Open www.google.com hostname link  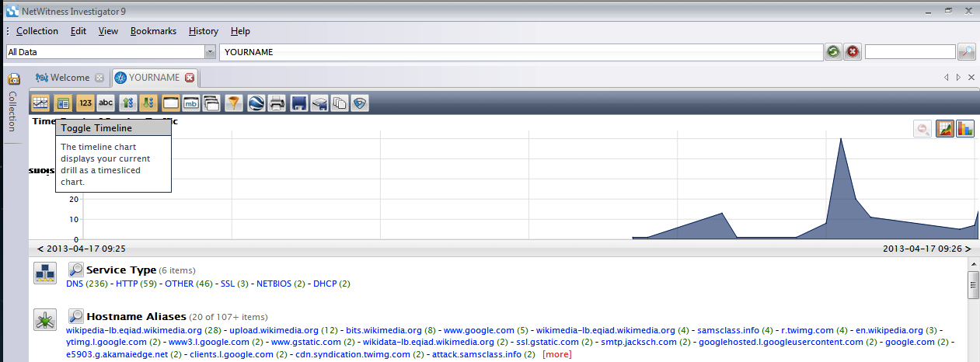coord(479,330)
